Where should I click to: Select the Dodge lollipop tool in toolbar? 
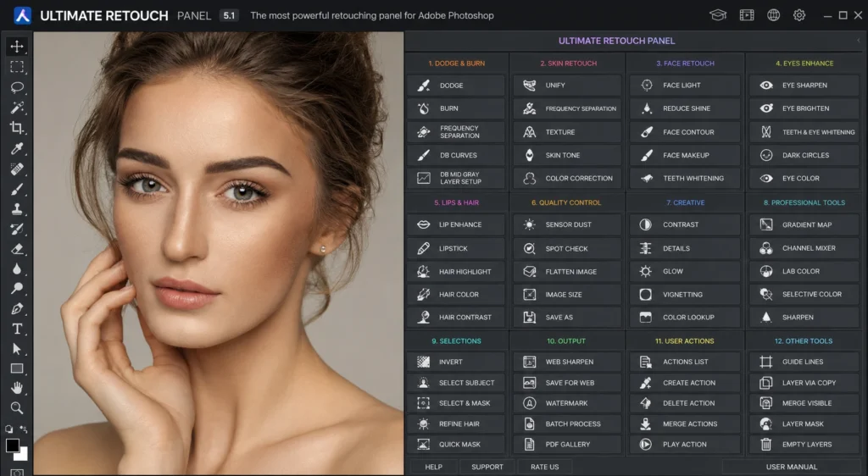pyautogui.click(x=17, y=289)
